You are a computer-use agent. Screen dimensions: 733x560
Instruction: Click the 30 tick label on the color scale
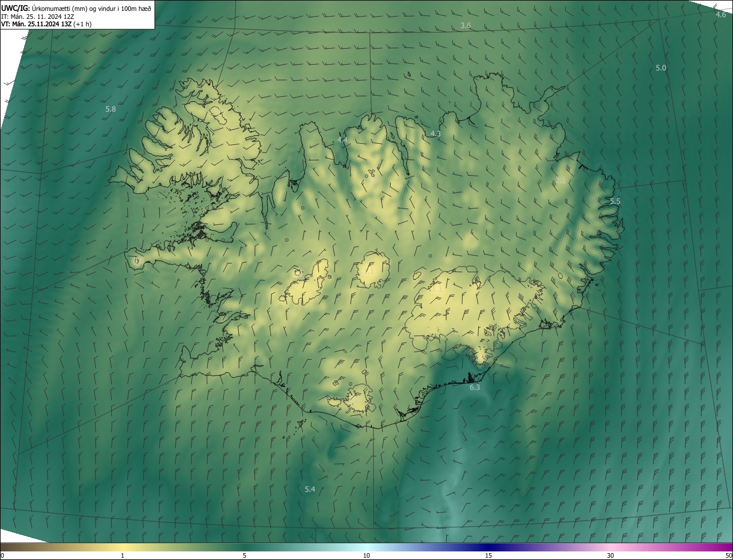point(610,555)
